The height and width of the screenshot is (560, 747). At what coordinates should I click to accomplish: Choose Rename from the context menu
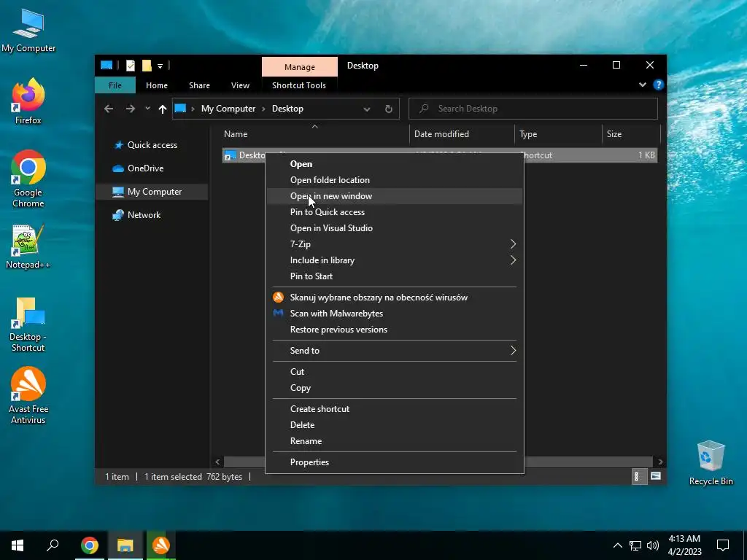pos(395,441)
